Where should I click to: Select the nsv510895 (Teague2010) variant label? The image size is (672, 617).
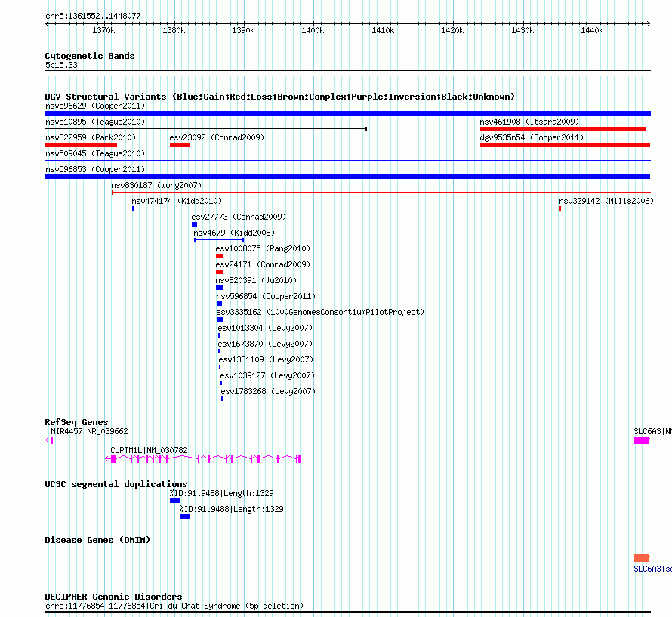[x=95, y=122]
